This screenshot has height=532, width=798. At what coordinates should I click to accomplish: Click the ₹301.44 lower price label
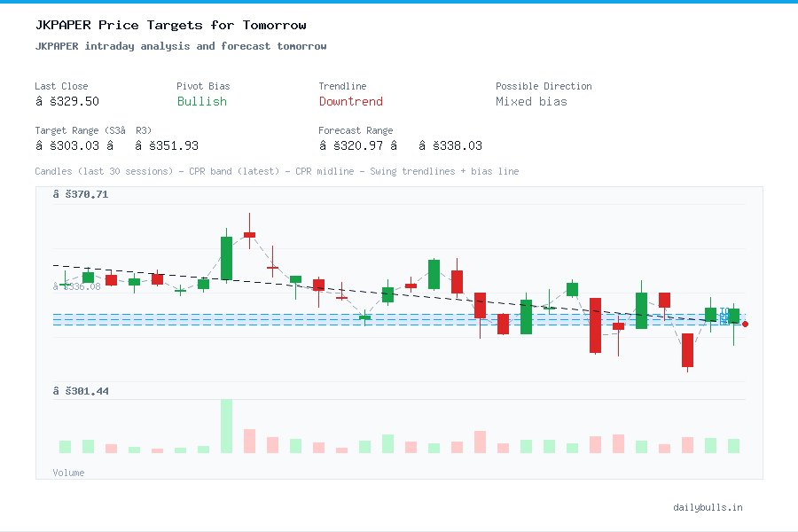point(82,390)
